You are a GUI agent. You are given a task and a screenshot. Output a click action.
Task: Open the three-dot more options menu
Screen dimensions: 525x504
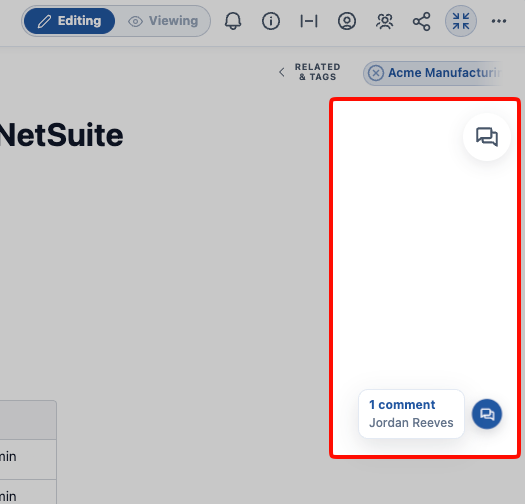[x=499, y=21]
